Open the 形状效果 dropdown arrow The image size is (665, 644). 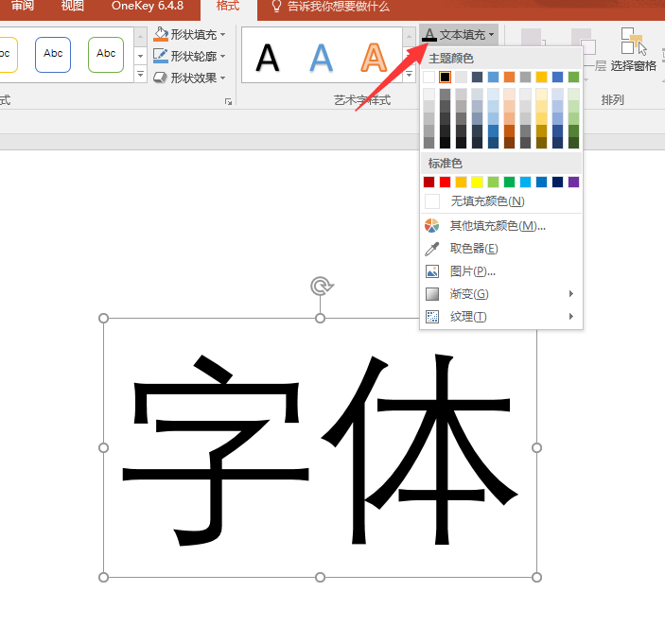click(222, 78)
